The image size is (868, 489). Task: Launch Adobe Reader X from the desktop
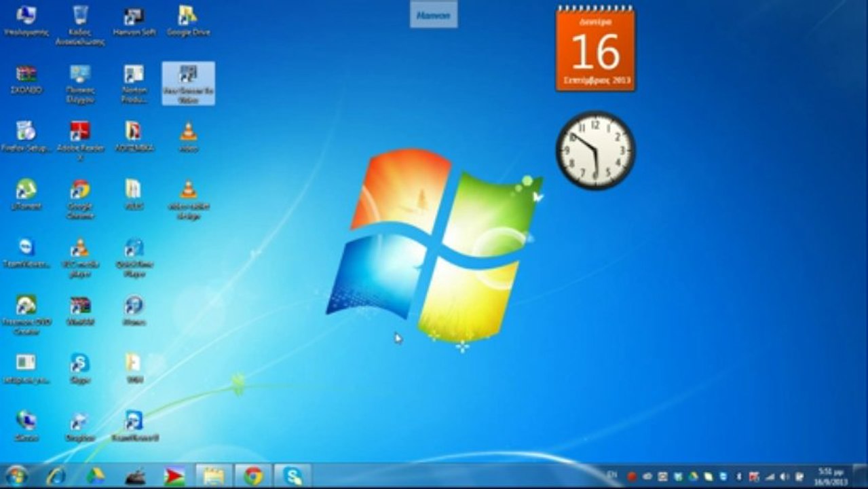(x=80, y=141)
